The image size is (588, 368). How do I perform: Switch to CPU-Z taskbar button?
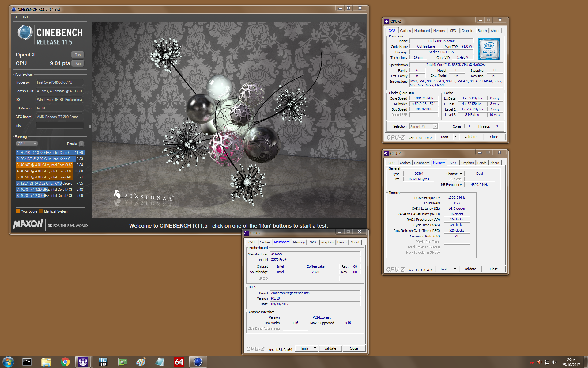[x=83, y=362]
